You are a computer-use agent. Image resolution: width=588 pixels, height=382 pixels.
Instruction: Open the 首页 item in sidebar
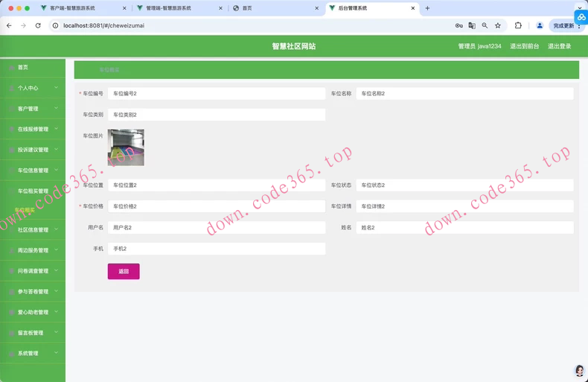(x=23, y=67)
